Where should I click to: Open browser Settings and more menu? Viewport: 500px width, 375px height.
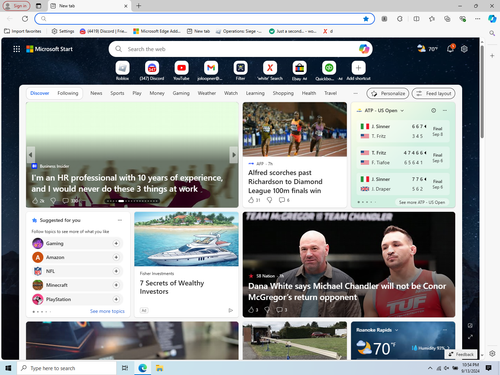478,19
